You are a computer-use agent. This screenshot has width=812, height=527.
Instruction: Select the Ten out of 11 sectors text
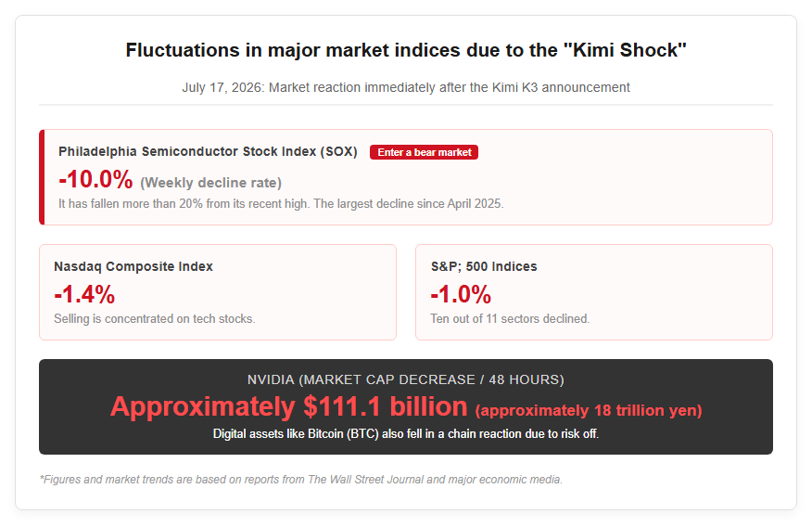coord(510,318)
